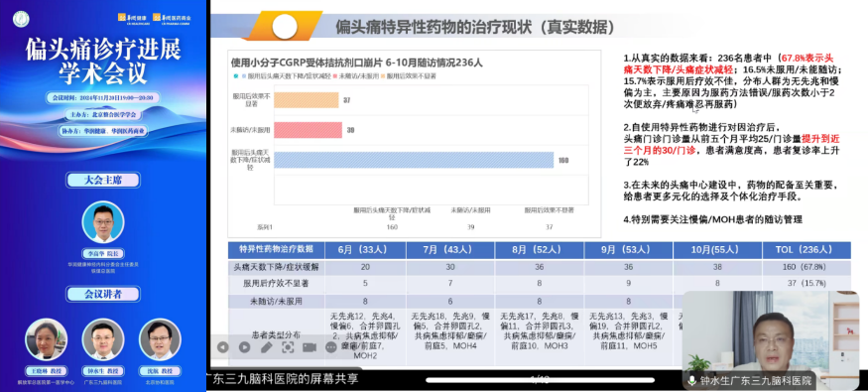Click the video camera icon in slide toolbar

click(310, 347)
